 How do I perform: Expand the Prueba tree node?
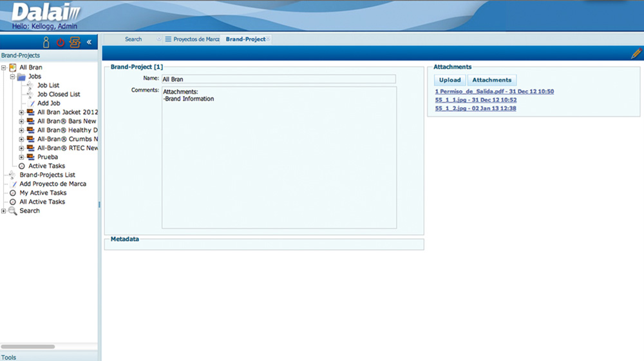[x=21, y=157]
